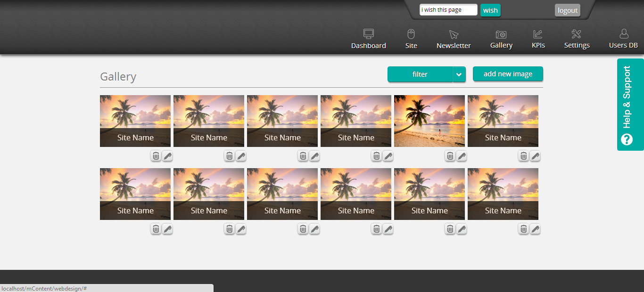Screen dimensions: 644x292
Task: Click the Newsletter paper plane icon
Action: click(x=454, y=34)
